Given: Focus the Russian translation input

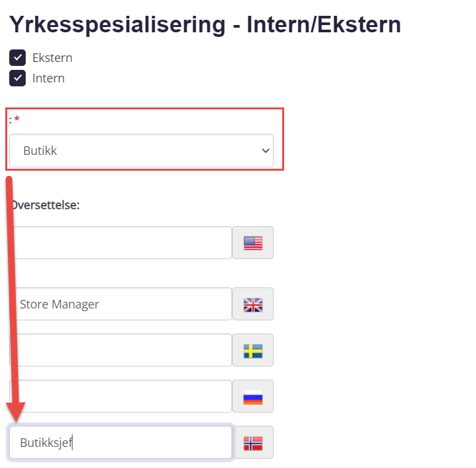Looking at the screenshot, I should (x=121, y=396).
